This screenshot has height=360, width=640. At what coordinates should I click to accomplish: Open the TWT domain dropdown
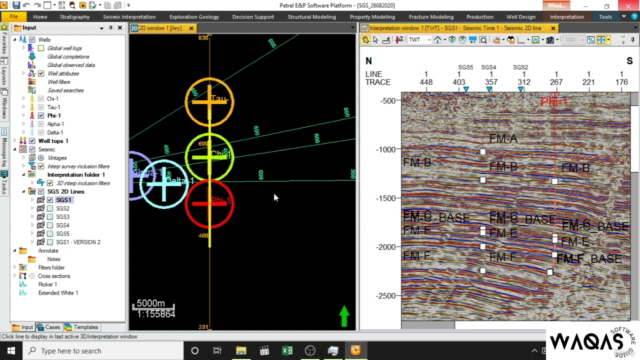point(429,40)
